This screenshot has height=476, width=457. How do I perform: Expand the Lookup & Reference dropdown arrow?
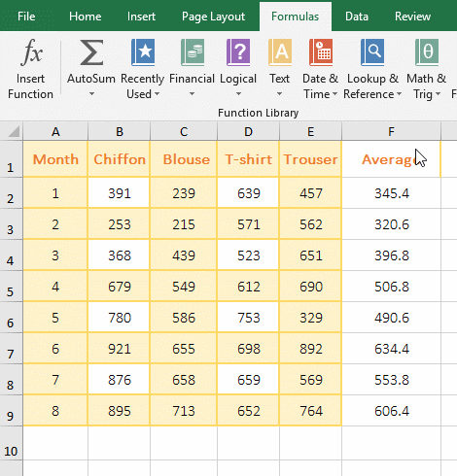point(399,94)
